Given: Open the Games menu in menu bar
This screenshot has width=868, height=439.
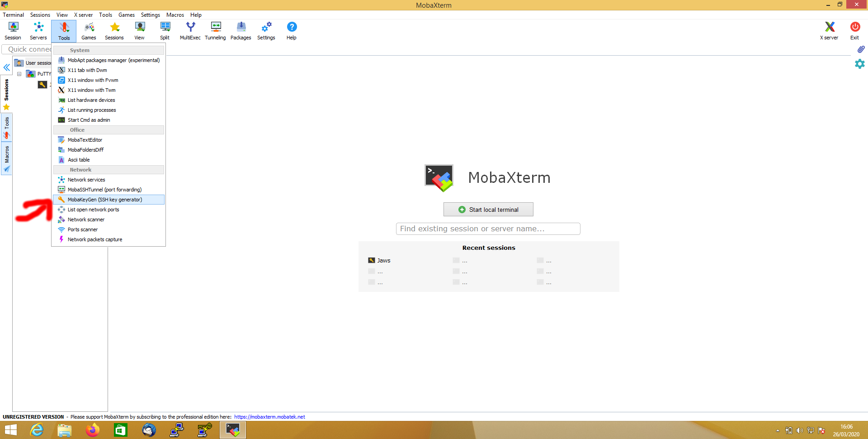Looking at the screenshot, I should (127, 15).
